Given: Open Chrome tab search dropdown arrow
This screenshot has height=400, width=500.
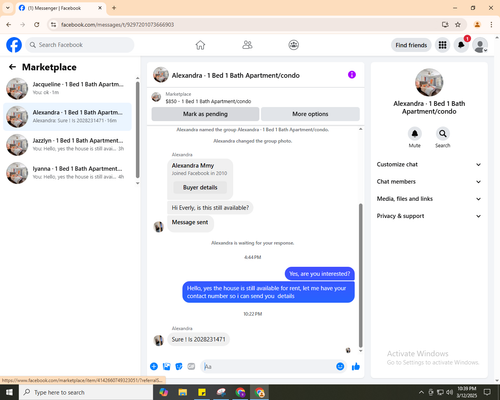Looking at the screenshot, I should [x=7, y=8].
